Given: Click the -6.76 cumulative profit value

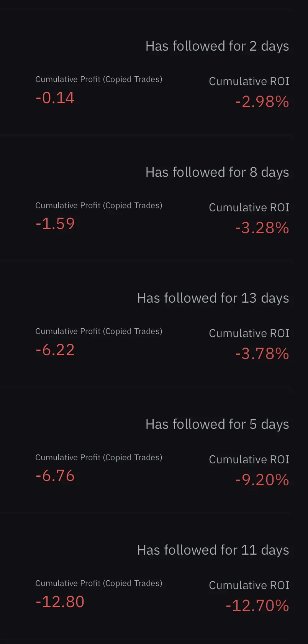Looking at the screenshot, I should (x=55, y=476).
